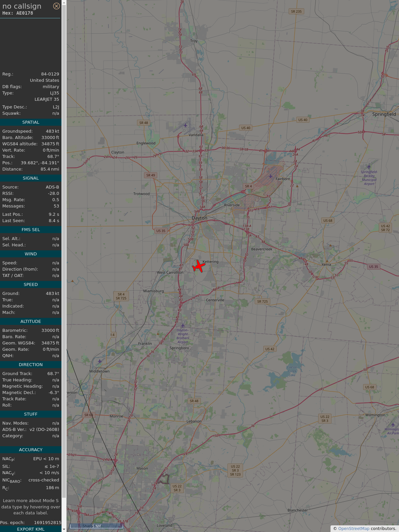
Task: Click the SPATIAL section header
Action: tap(31, 122)
